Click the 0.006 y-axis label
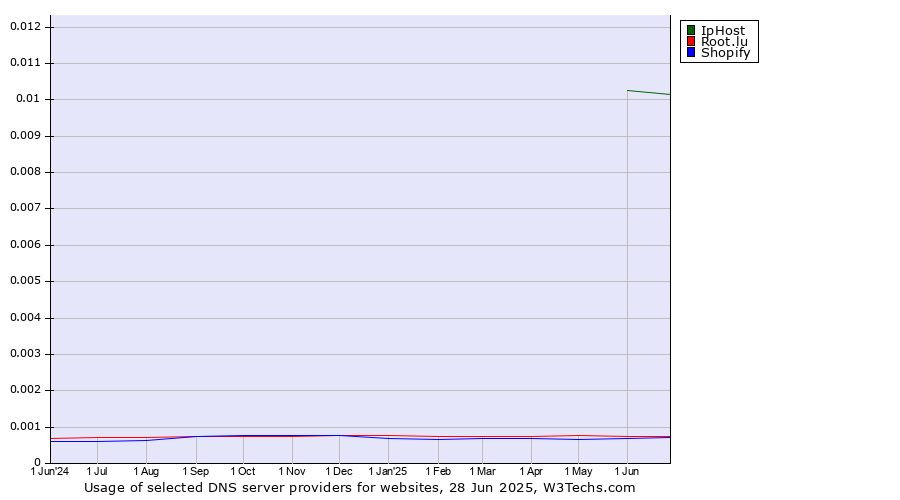900x500 pixels. click(x=25, y=245)
